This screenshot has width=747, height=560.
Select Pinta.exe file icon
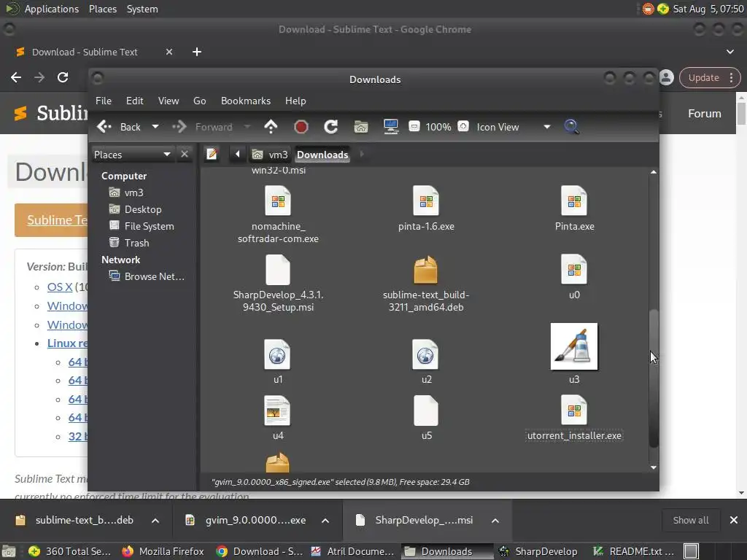574,201
